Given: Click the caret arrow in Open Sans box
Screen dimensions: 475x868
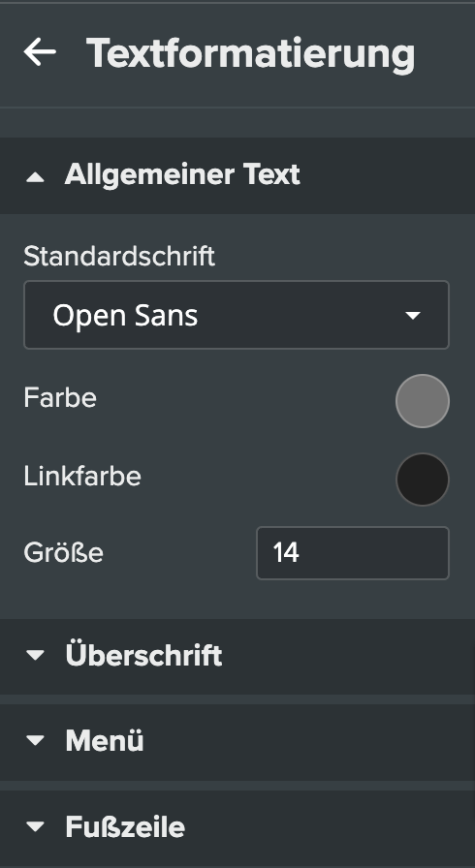Looking at the screenshot, I should tap(412, 316).
